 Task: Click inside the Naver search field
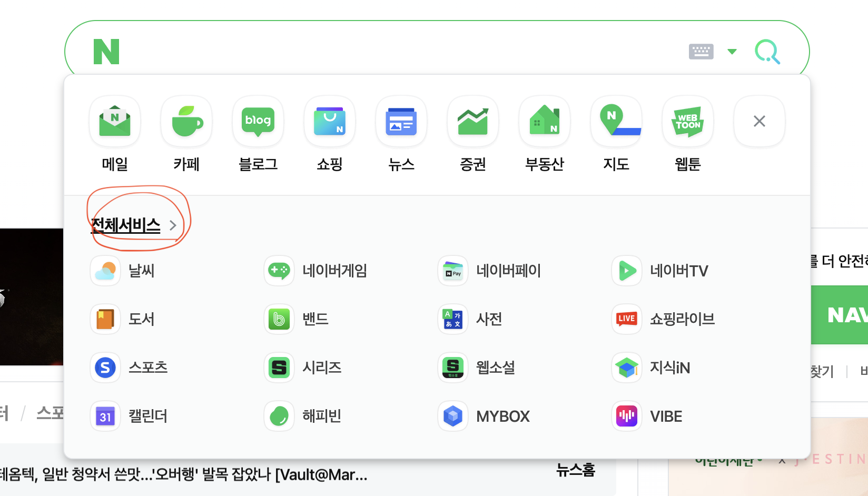[x=400, y=52]
